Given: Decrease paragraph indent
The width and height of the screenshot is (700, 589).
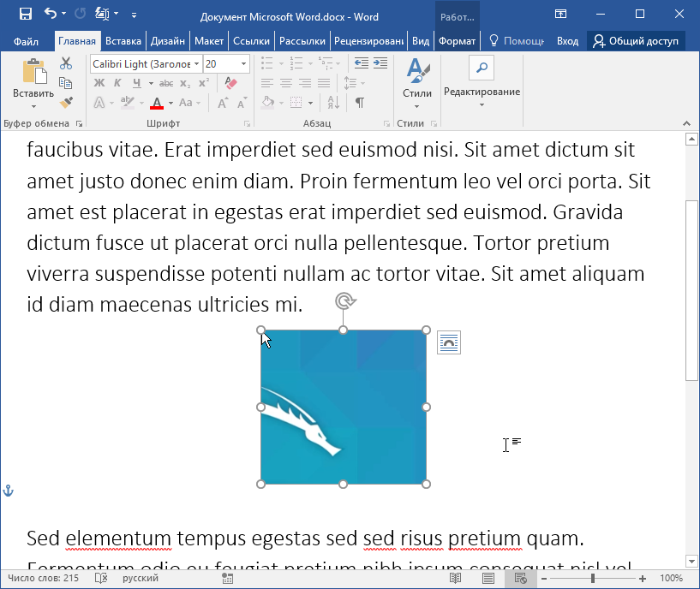Looking at the screenshot, I should (362, 63).
